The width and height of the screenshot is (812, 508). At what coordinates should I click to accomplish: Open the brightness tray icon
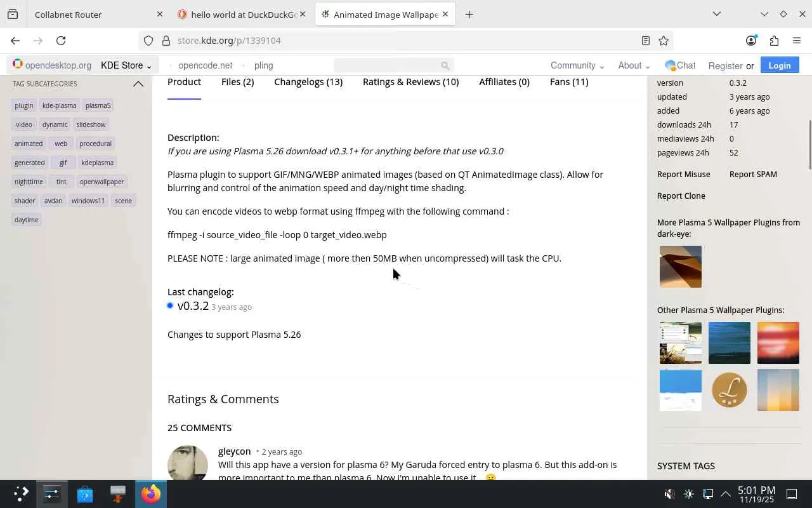pyautogui.click(x=689, y=494)
